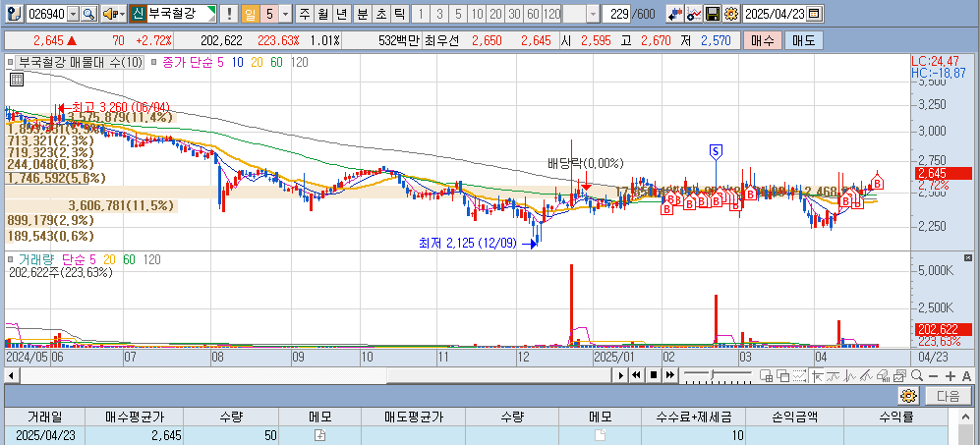Select the 일 daily period toggle

251,14
